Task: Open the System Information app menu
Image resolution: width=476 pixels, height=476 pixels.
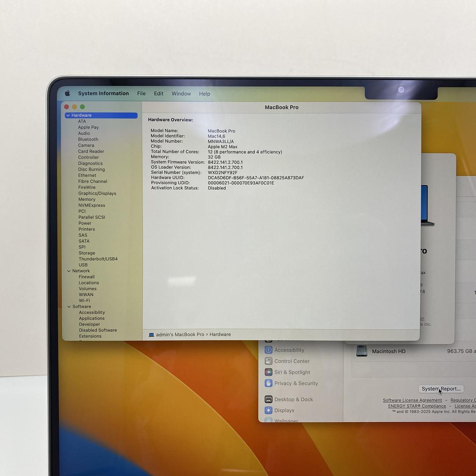Action: pyautogui.click(x=103, y=93)
